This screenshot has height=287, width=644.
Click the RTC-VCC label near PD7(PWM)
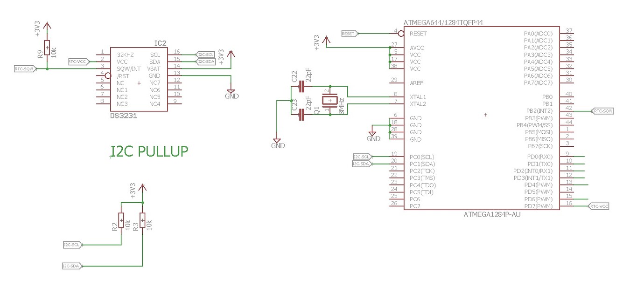tap(599, 205)
